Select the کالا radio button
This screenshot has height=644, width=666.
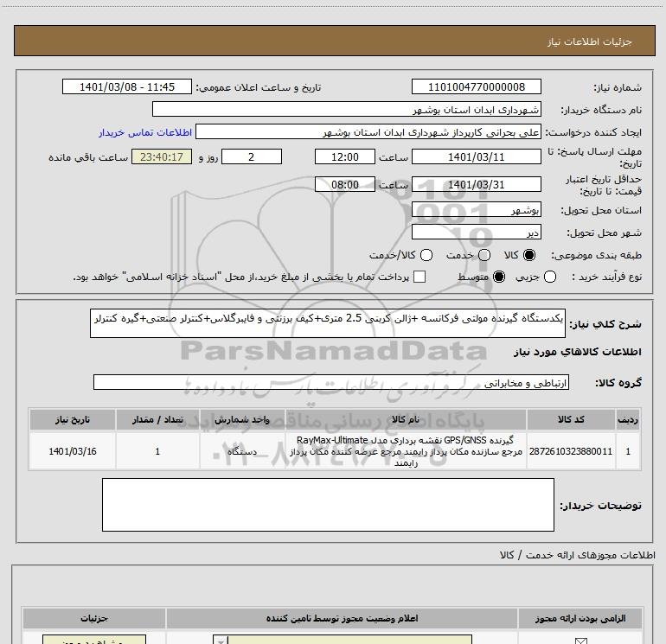click(529, 255)
